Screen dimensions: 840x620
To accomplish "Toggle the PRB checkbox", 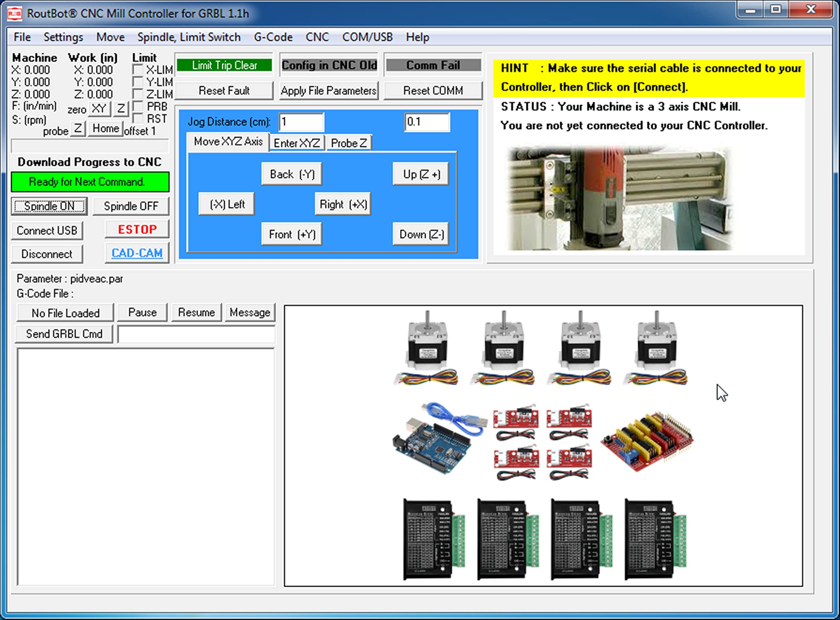I will (x=137, y=106).
